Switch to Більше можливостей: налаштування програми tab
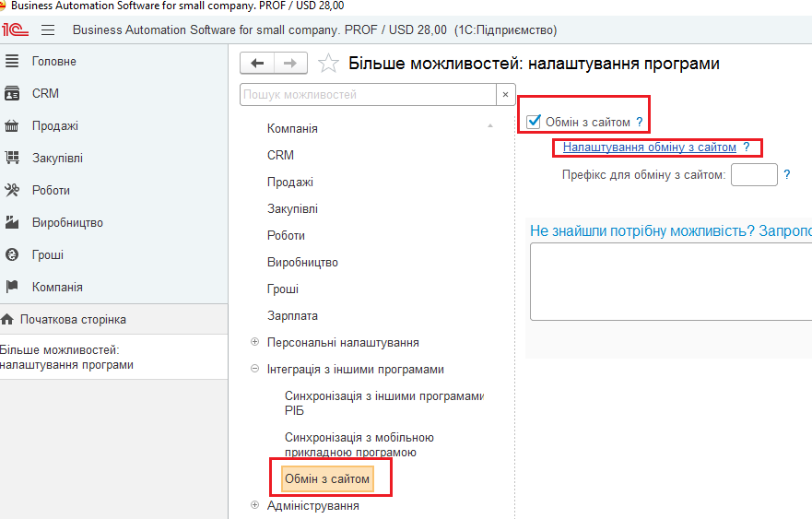The image size is (812, 519). coord(114,358)
